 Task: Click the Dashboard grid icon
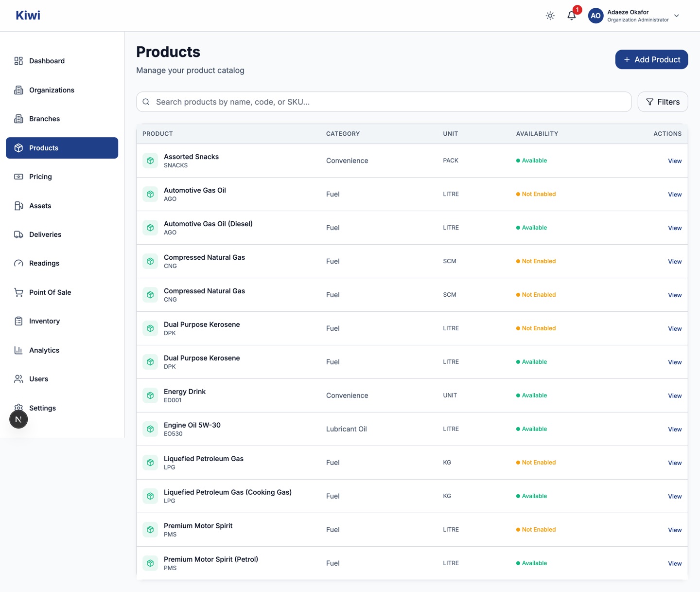click(18, 61)
